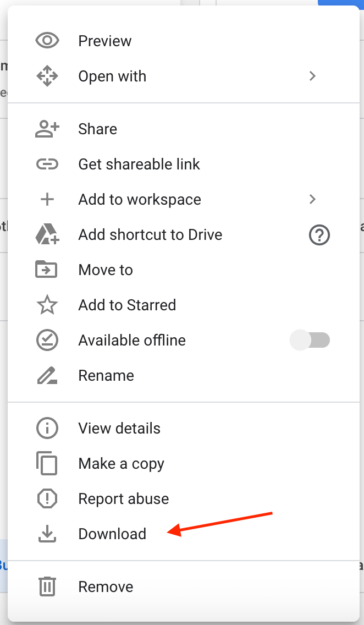
Task: Click the Drive shortcut icon
Action: pyautogui.click(x=47, y=234)
